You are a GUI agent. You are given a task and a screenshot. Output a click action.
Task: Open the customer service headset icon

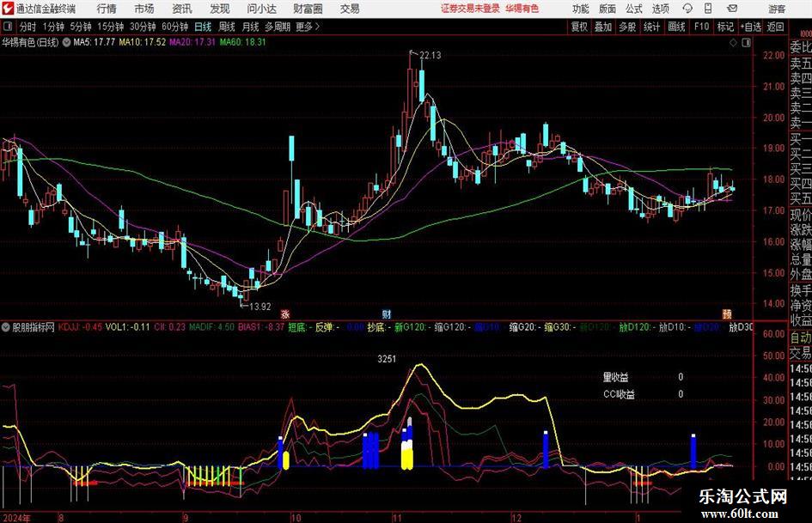coord(687,9)
